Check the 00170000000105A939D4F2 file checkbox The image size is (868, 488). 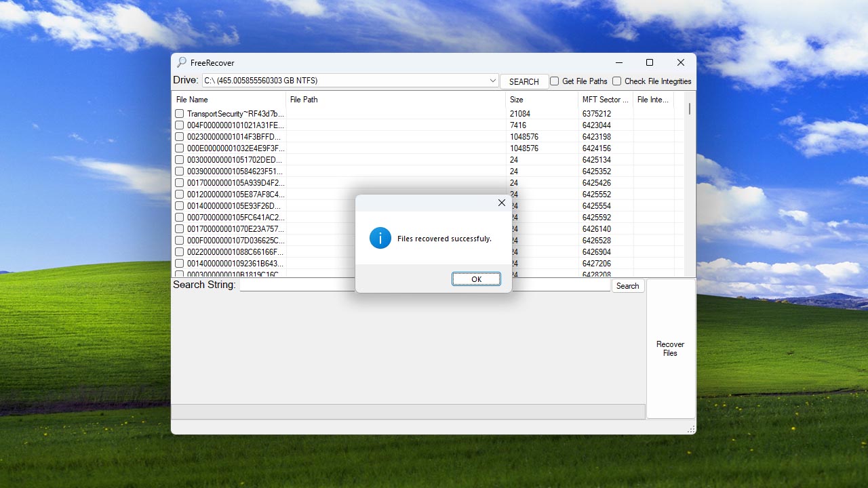coord(180,183)
